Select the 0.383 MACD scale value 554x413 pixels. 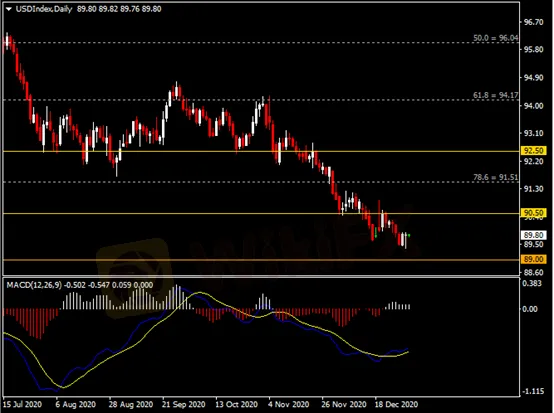click(x=532, y=283)
